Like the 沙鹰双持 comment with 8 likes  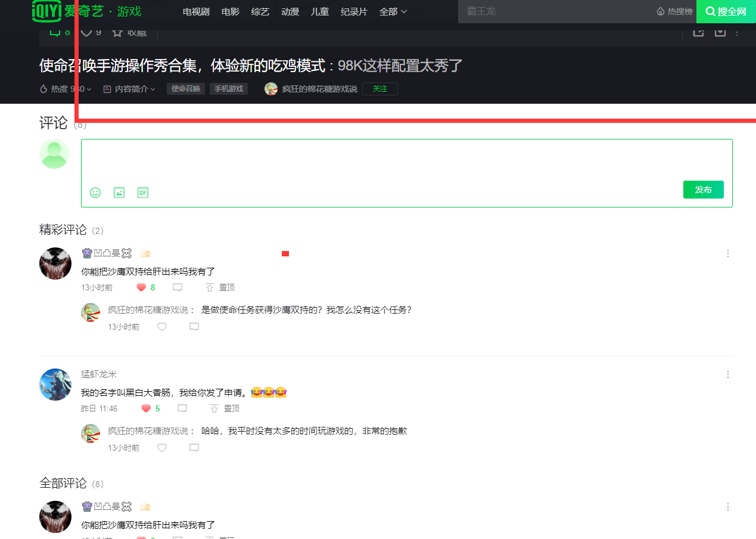[x=141, y=287]
